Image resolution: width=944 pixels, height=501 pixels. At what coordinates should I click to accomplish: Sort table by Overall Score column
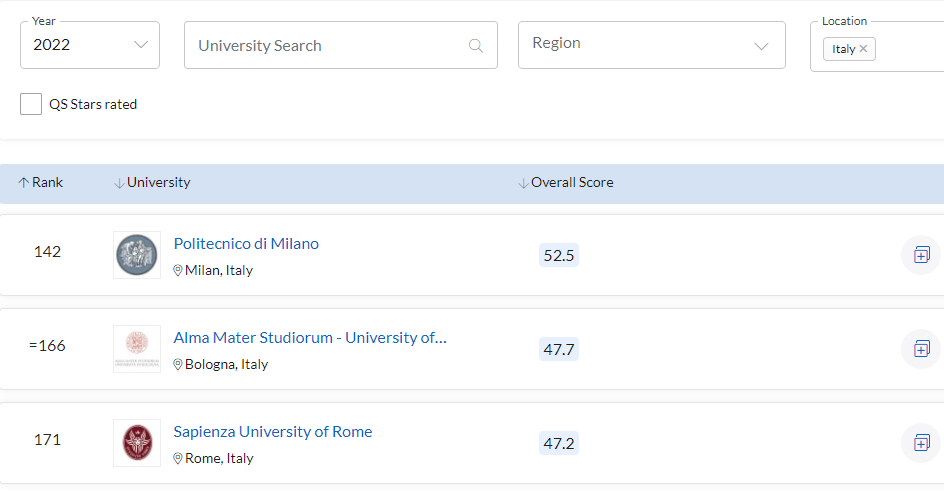pos(566,182)
